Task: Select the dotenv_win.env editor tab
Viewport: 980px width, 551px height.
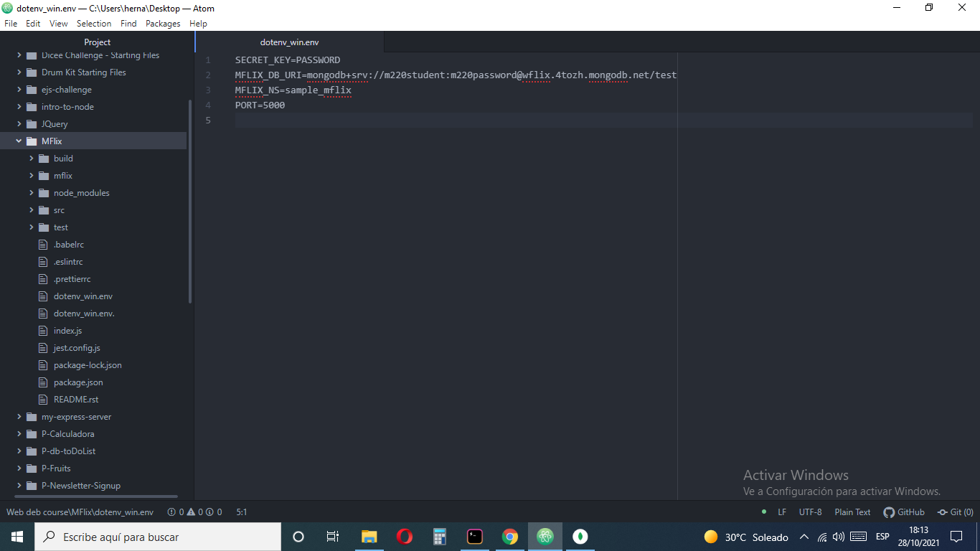Action: (x=289, y=42)
